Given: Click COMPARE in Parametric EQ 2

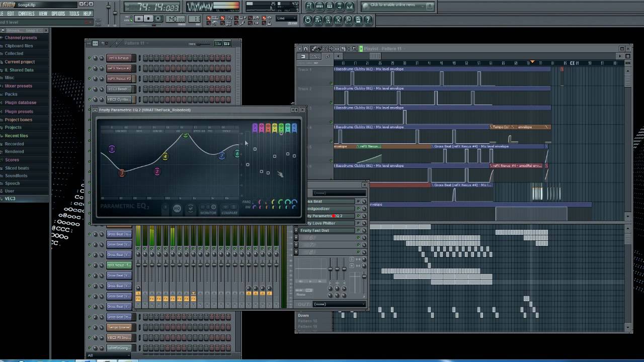Looking at the screenshot, I should 229,212.
